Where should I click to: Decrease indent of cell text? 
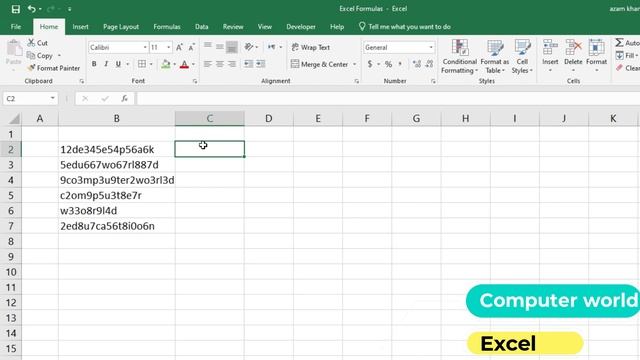coord(248,64)
